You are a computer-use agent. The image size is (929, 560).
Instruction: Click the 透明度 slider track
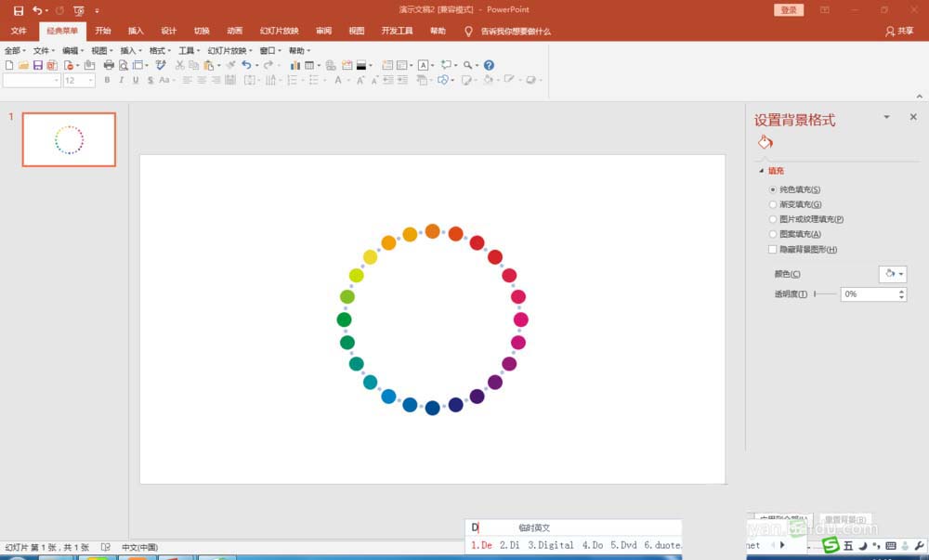point(825,293)
